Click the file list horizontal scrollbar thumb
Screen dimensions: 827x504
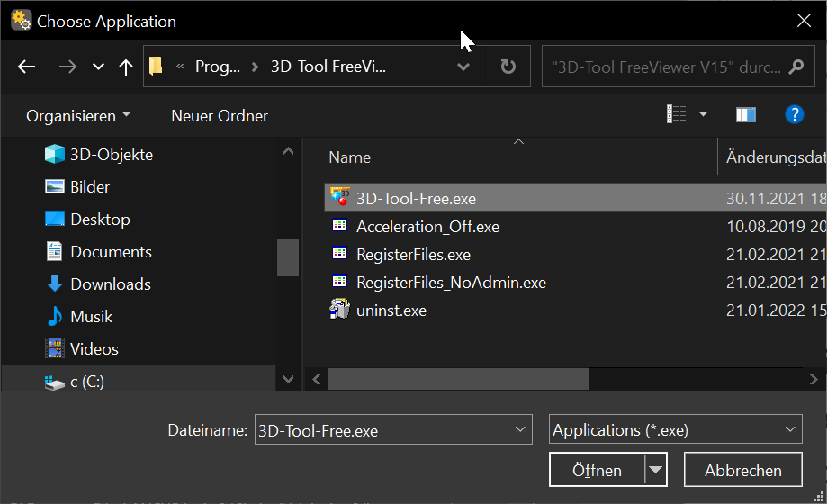click(x=458, y=380)
